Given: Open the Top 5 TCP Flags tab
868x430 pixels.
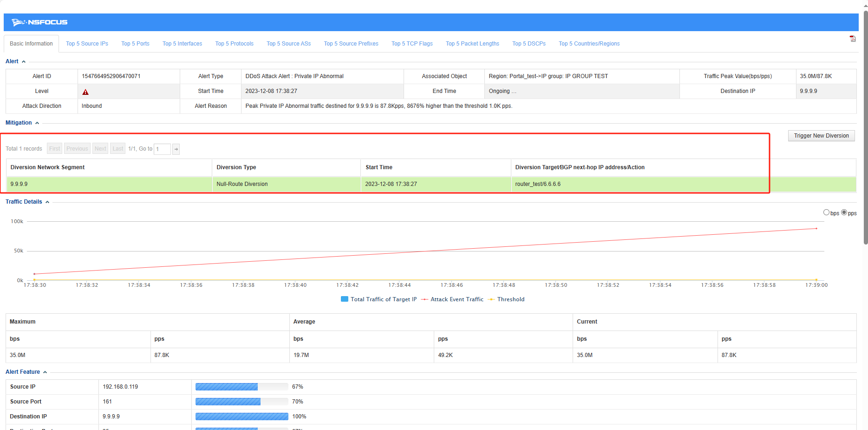Looking at the screenshot, I should [x=411, y=44].
